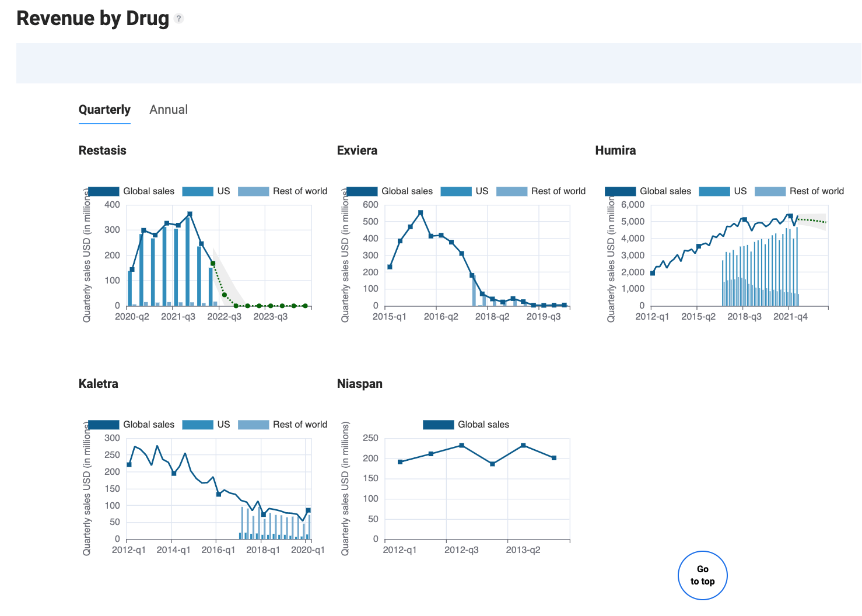Viewport: 862px width, 616px height.
Task: Click the Niaspan chart title
Action: (x=360, y=384)
